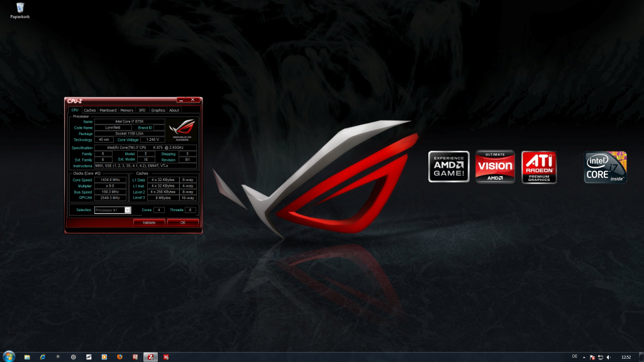Expand hidden icons in the system tray
The width and height of the screenshot is (644, 362).
tap(584, 357)
